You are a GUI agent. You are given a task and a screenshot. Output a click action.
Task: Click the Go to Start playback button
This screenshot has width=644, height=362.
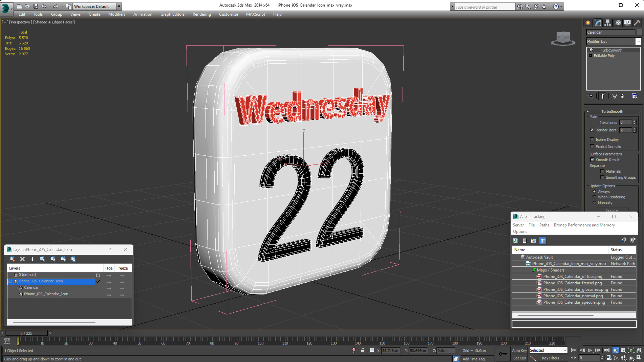[x=574, y=350]
